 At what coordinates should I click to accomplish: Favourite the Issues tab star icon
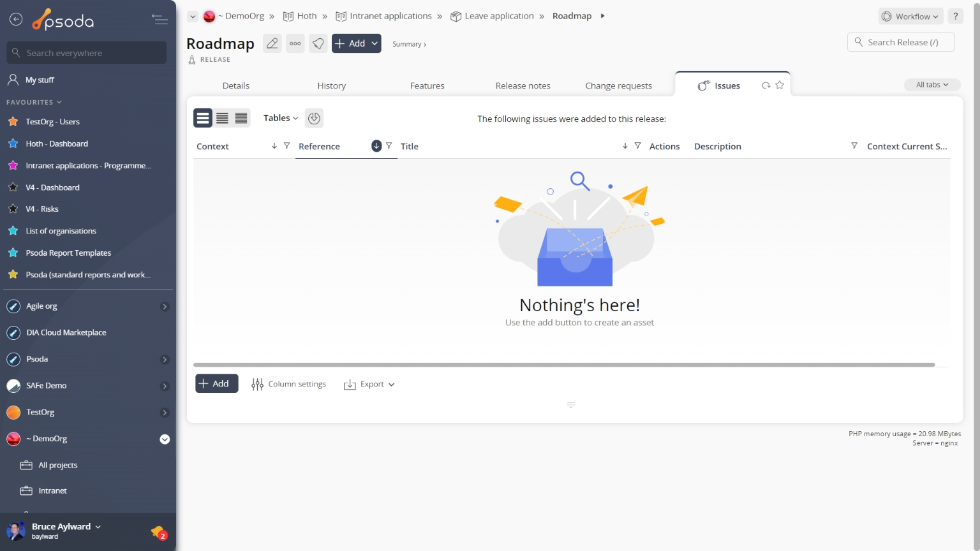[780, 85]
